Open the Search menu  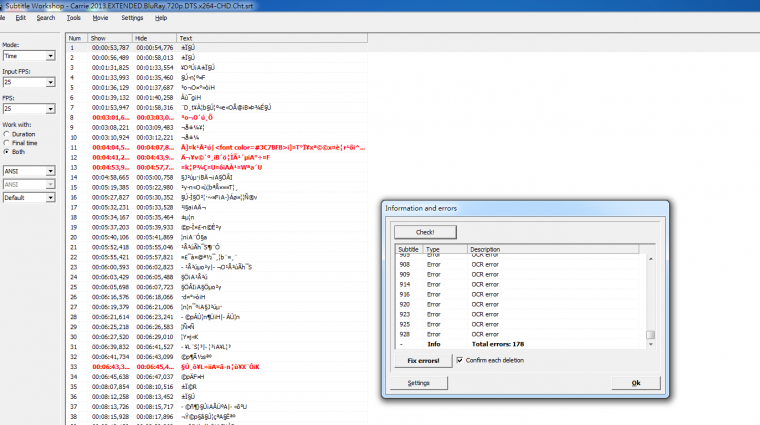click(46, 18)
